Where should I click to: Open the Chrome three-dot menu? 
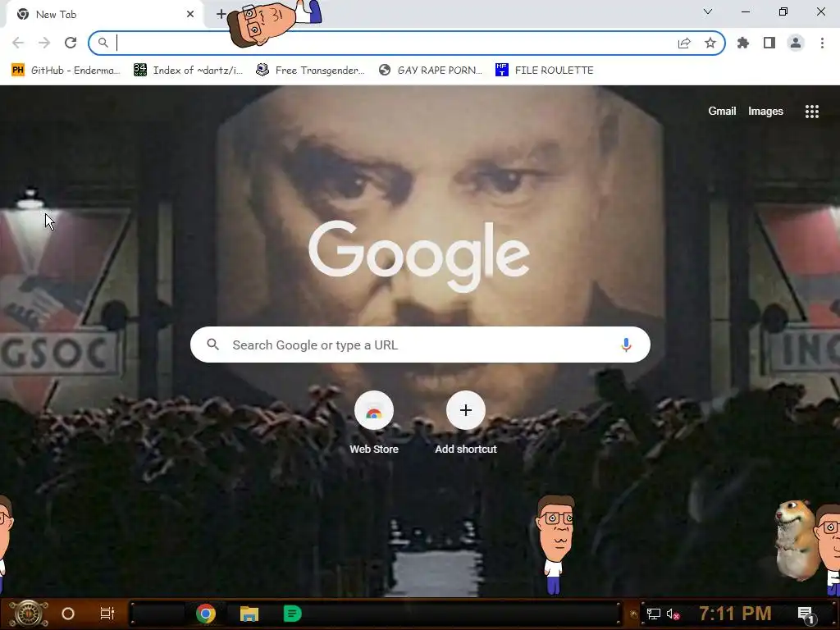pyautogui.click(x=822, y=43)
